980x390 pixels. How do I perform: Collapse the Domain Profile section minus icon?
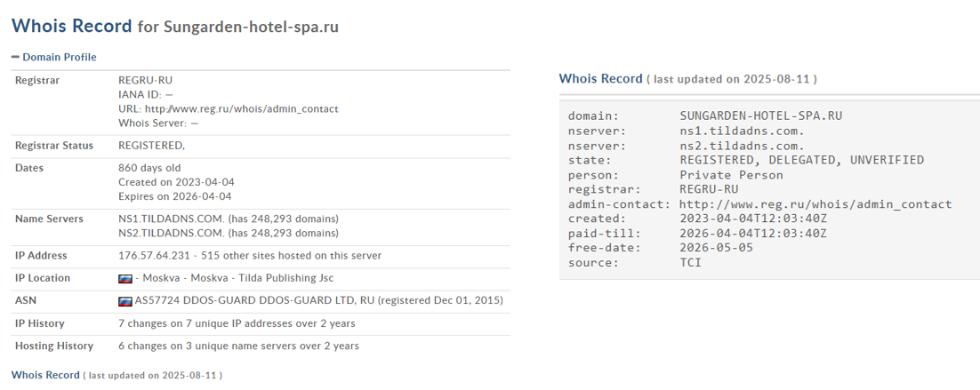15,57
